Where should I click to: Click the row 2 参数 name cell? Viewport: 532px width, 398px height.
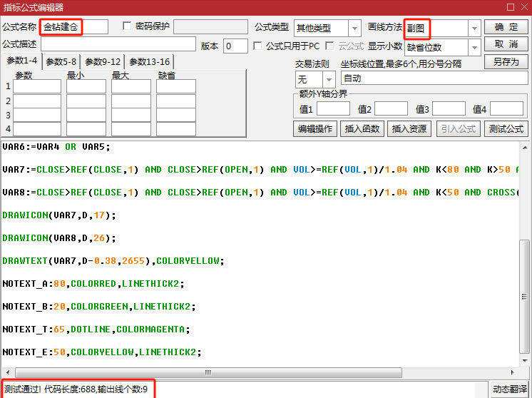click(37, 101)
